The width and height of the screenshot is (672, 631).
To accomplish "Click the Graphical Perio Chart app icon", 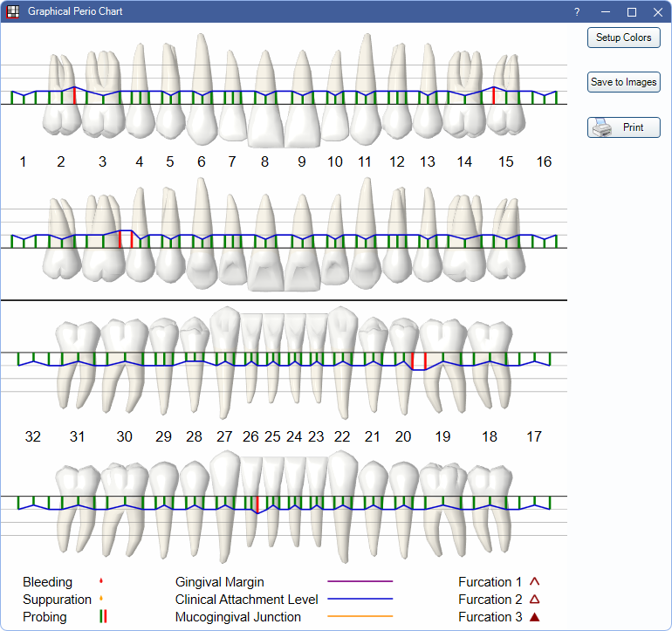I will (x=13, y=12).
